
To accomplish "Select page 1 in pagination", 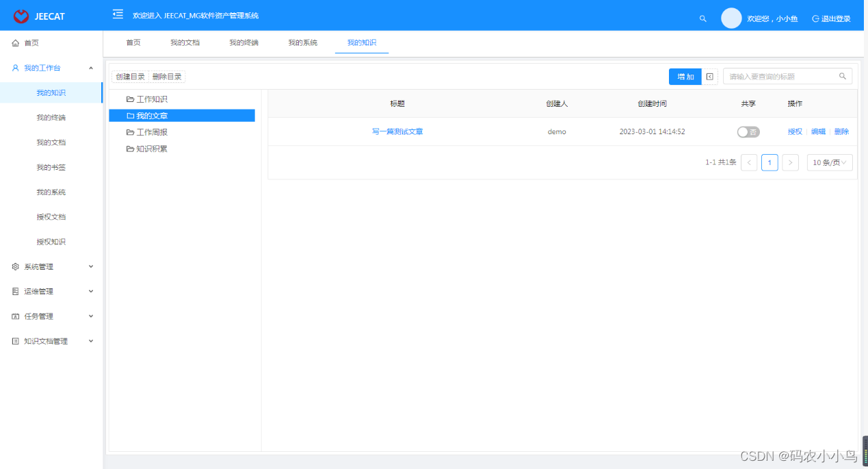I will 770,162.
